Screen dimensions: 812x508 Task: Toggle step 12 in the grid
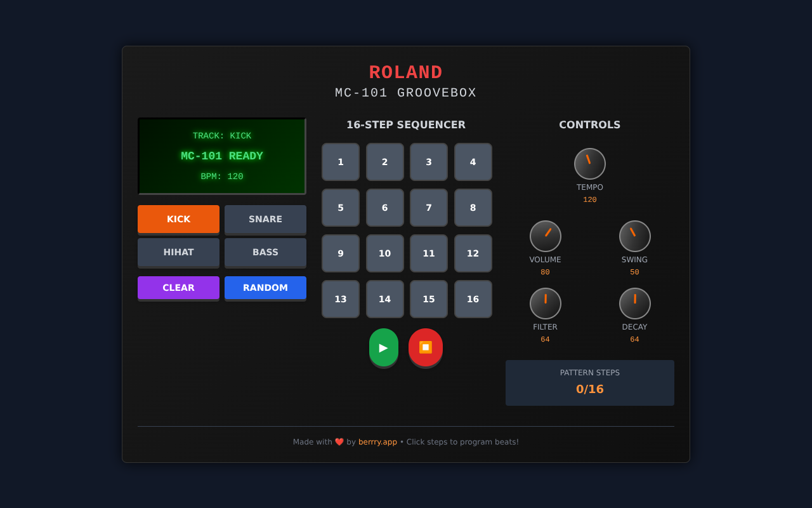(x=473, y=253)
